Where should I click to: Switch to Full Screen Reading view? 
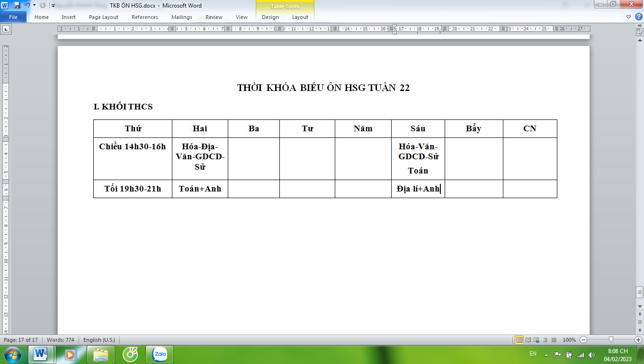pyautogui.click(x=528, y=340)
